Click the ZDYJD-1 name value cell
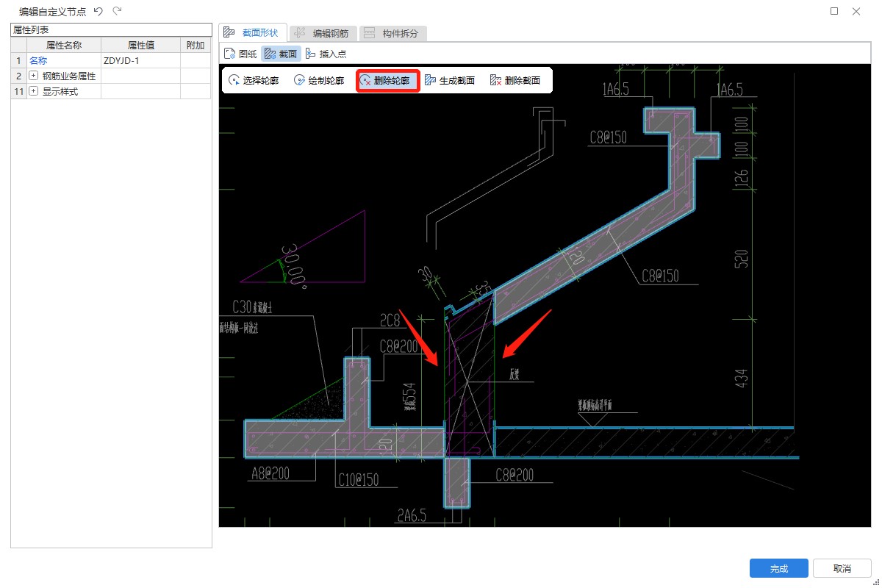This screenshot has height=588, width=882. point(140,60)
